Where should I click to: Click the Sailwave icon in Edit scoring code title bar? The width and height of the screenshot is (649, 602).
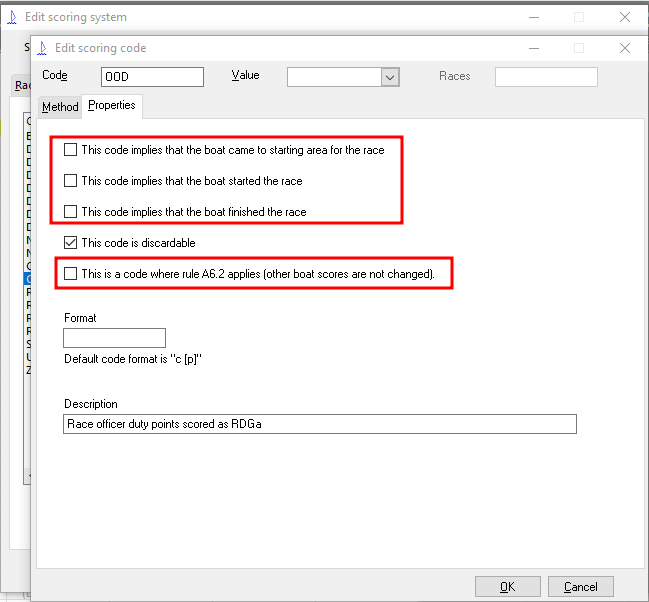click(43, 48)
